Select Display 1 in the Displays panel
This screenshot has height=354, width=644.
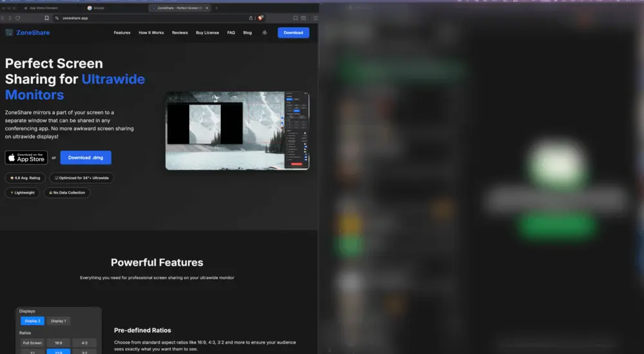tap(59, 320)
